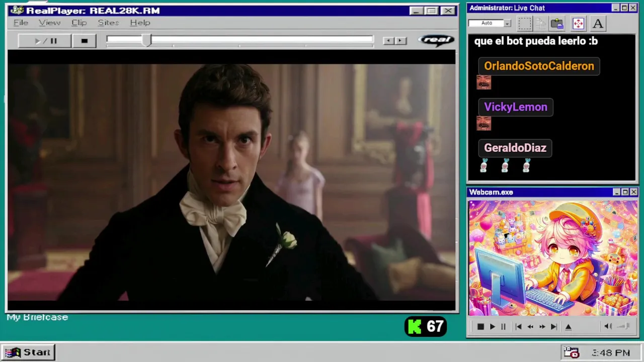Viewport: 644px width, 362px height.
Task: Click play in Webcam.exe controls
Action: (492, 327)
